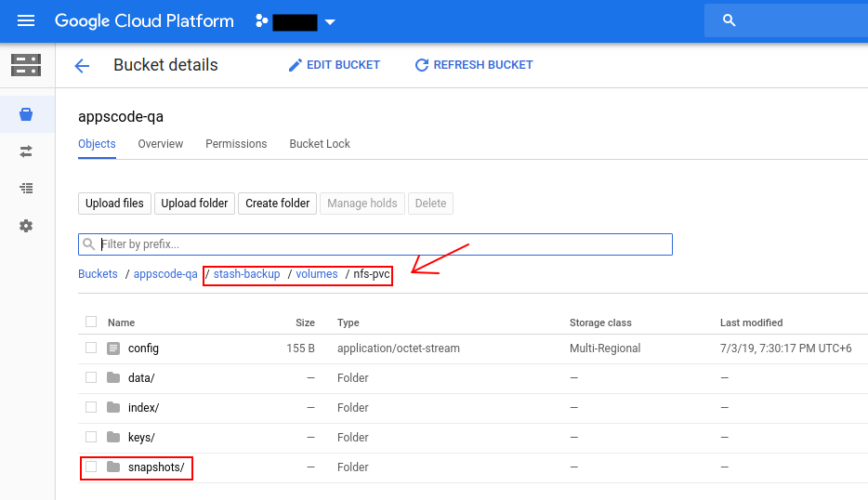Open the Settings gear in sidebar
The image size is (868, 500).
26,226
